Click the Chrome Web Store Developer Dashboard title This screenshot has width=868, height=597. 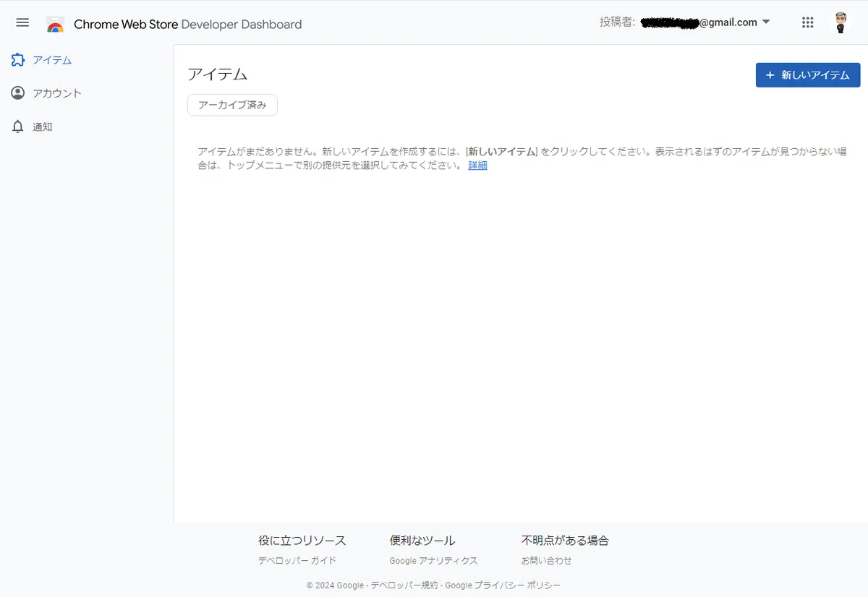pyautogui.click(x=188, y=25)
